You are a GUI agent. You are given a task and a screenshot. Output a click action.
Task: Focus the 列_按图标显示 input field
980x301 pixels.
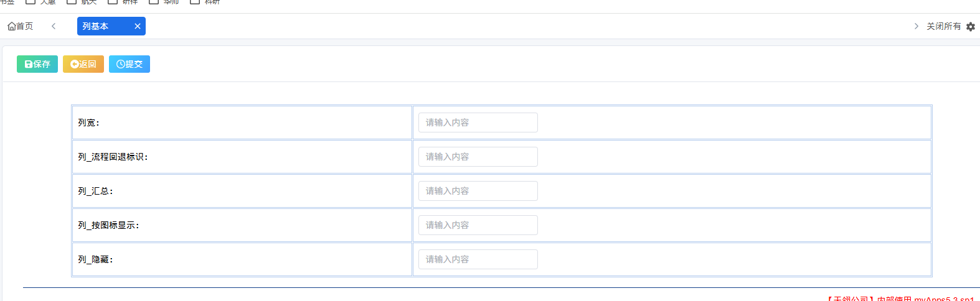point(478,225)
